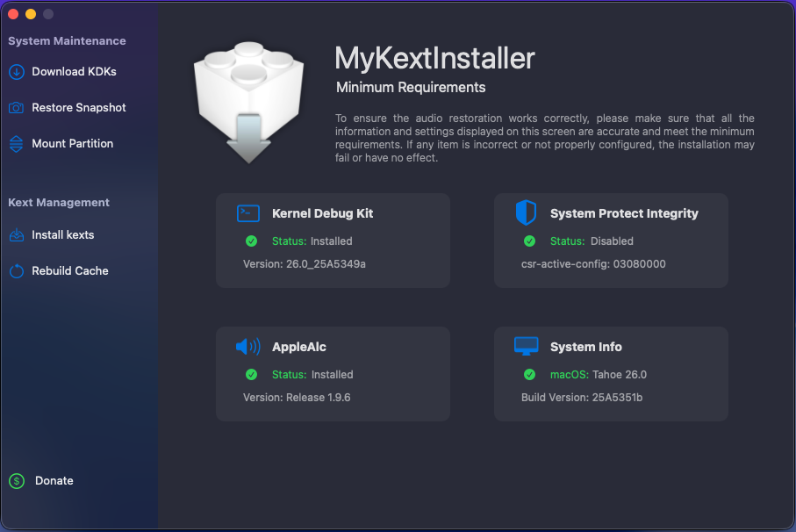Click Status: Installed in Kernel Debug Kit card
The image size is (796, 532).
[312, 241]
